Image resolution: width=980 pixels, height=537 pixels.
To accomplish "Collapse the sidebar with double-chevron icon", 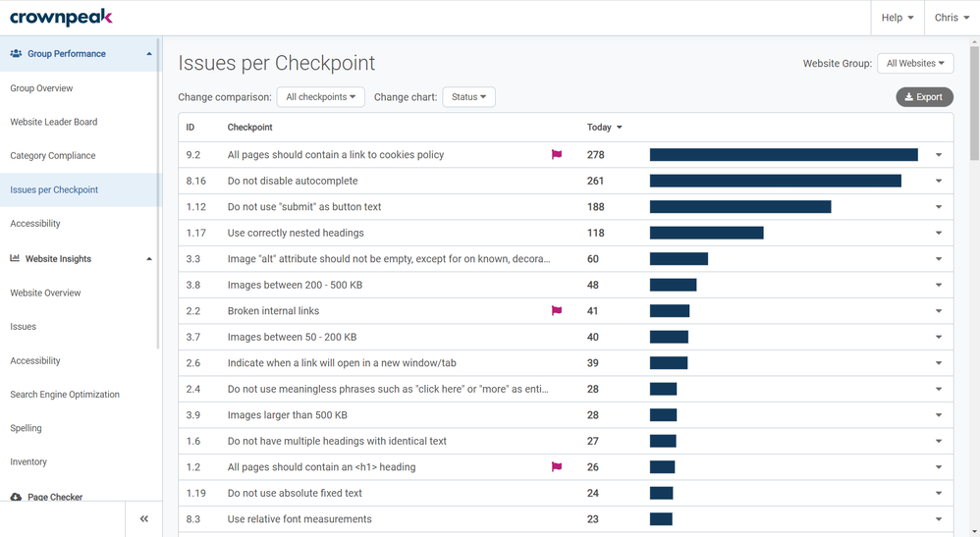I will tap(143, 519).
